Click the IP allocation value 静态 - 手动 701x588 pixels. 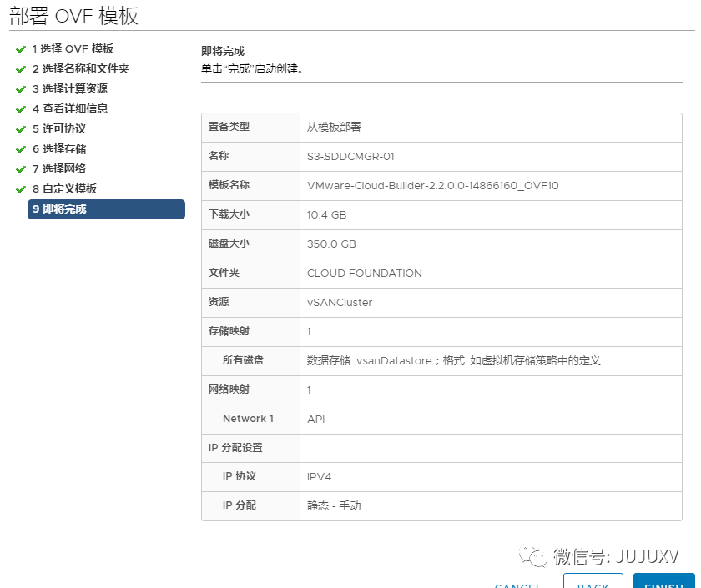pos(334,505)
